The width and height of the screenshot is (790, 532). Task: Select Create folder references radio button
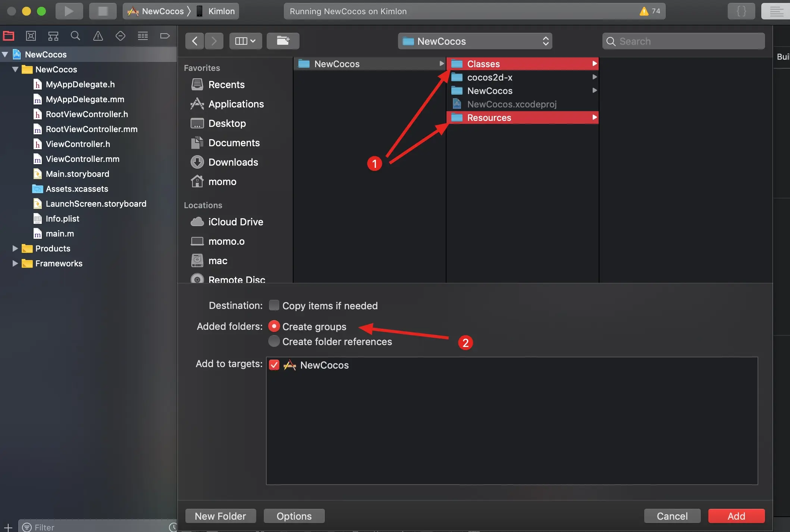[274, 341]
